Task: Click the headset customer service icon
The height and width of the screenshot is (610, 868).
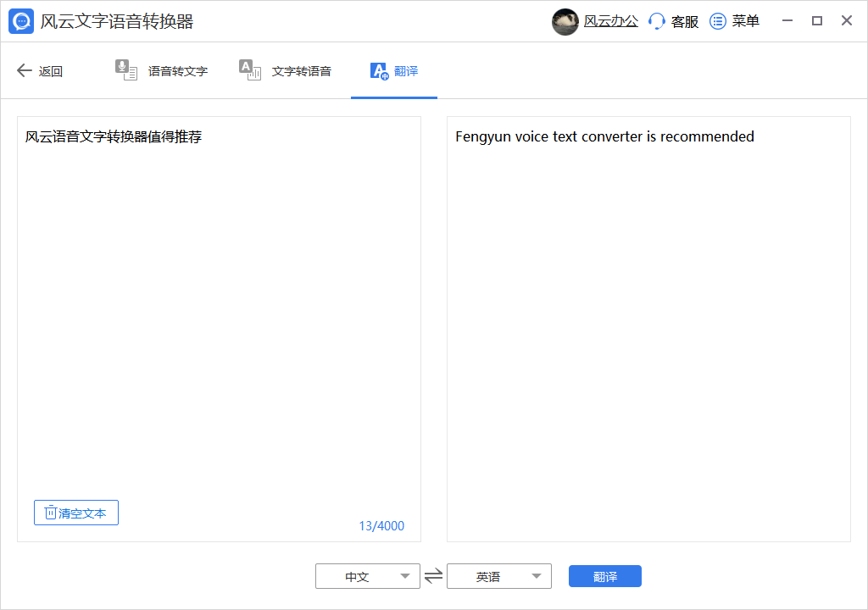Action: pos(657,21)
